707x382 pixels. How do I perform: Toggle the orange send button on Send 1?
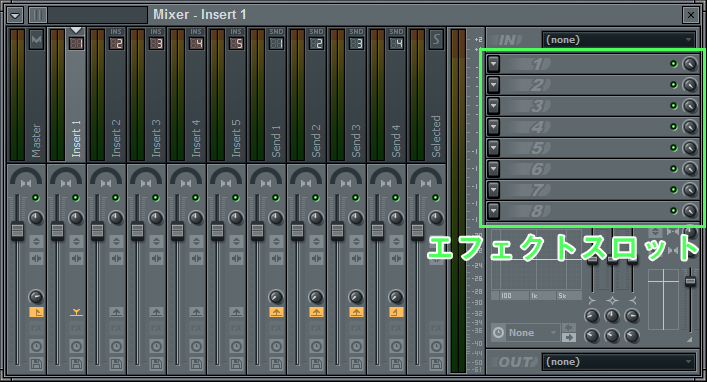tap(276, 312)
